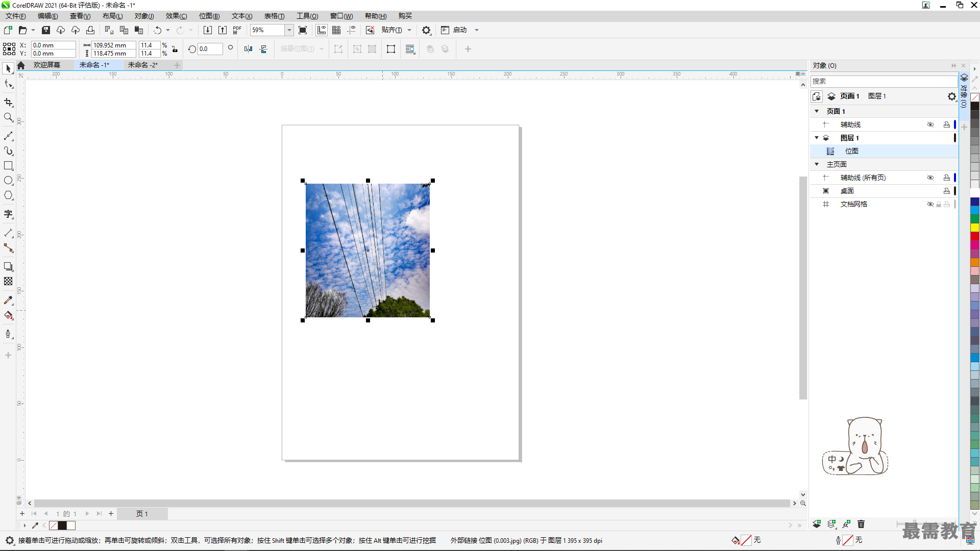Select the Zoom tool in toolbox
Screen dimensions: 980x551
8,117
